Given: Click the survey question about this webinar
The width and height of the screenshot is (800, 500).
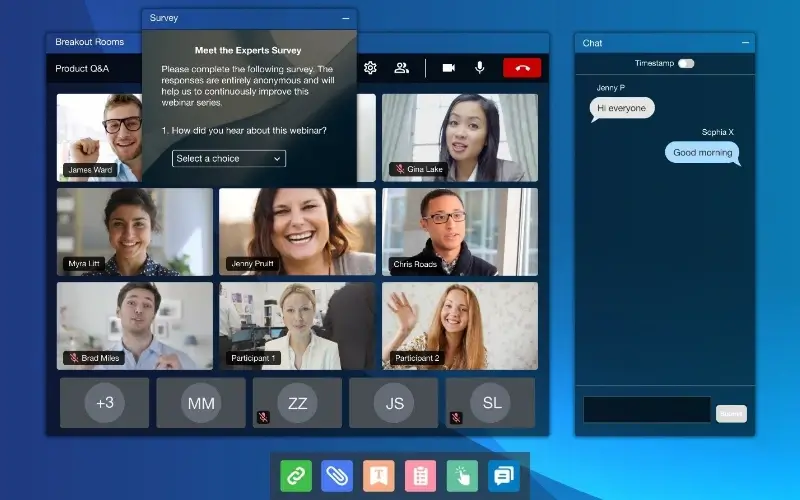Looking at the screenshot, I should (x=244, y=131).
